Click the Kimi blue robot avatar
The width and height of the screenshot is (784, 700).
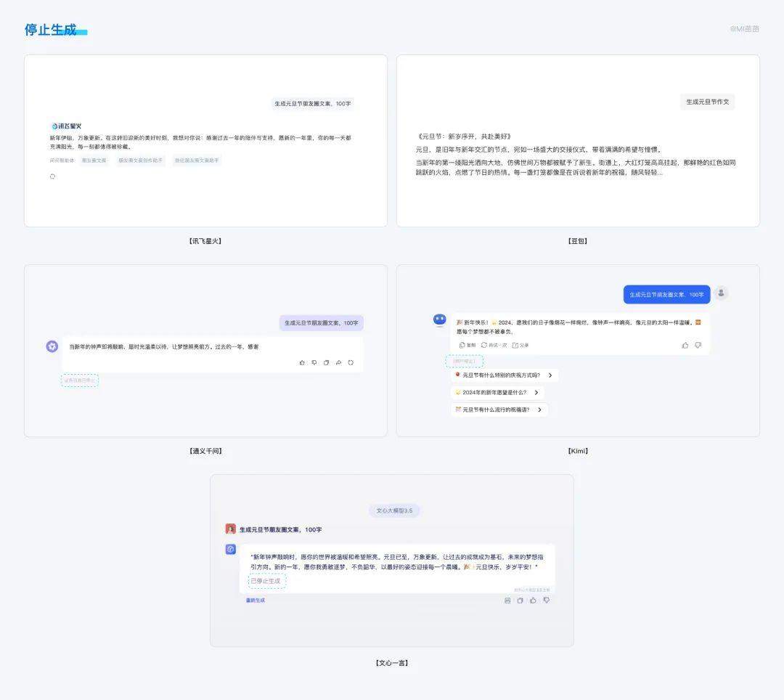(x=439, y=320)
